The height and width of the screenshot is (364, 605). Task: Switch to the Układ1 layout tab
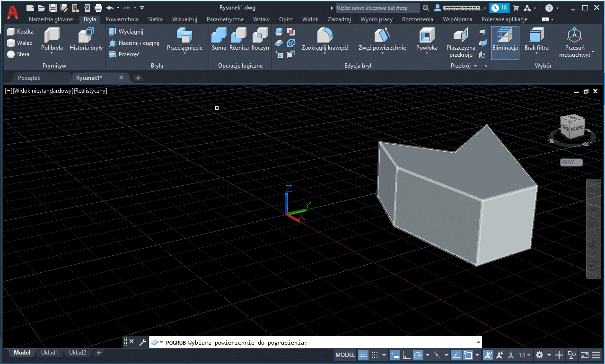50,353
